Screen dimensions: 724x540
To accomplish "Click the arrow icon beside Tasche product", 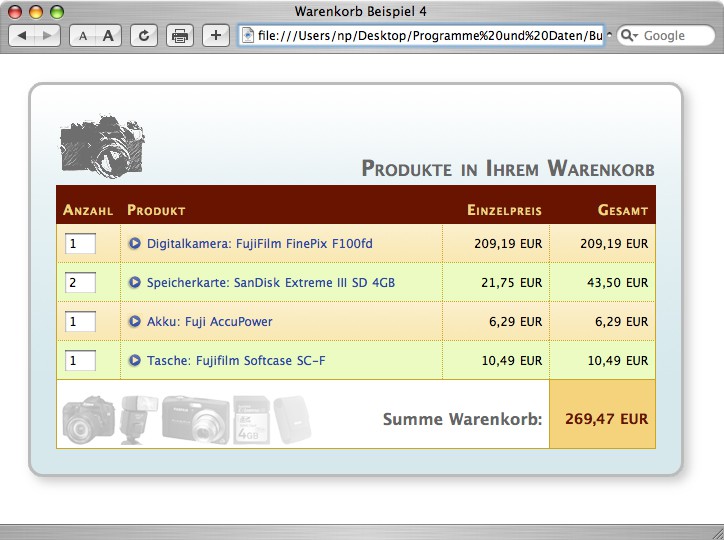I will point(134,360).
